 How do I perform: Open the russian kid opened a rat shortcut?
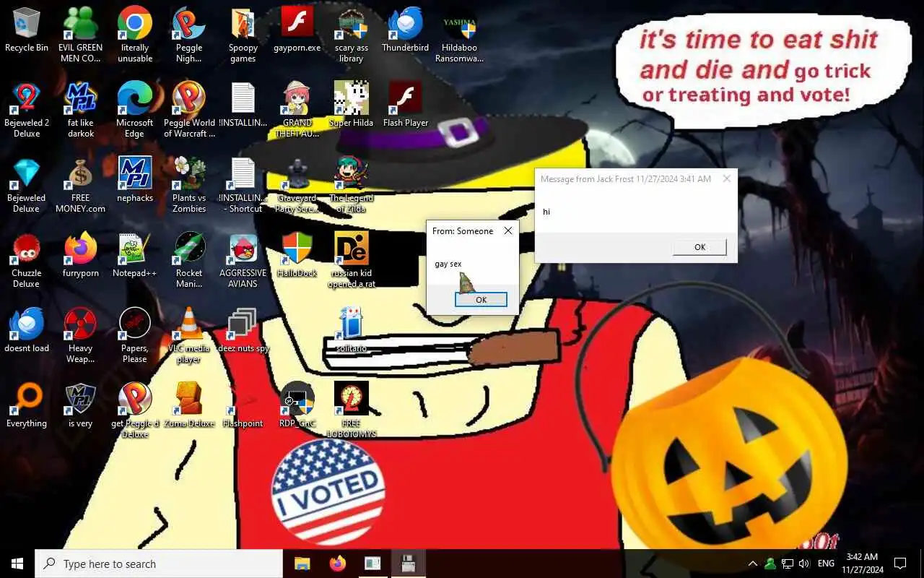pos(351,260)
